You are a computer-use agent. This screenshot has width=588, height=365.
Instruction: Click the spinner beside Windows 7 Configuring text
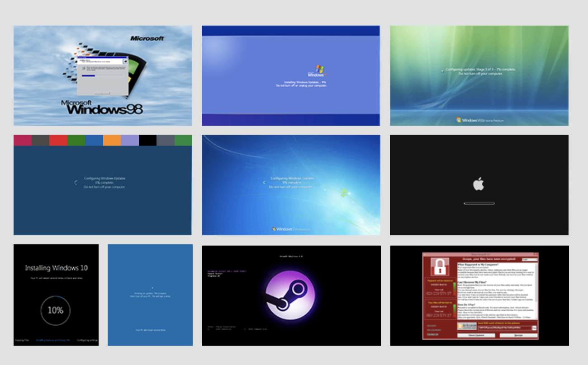click(x=264, y=182)
